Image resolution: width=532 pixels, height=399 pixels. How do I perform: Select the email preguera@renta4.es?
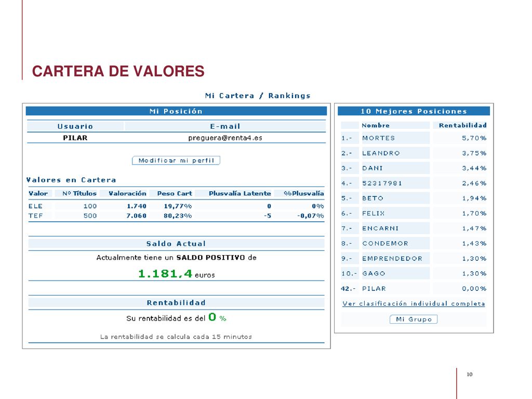point(225,138)
